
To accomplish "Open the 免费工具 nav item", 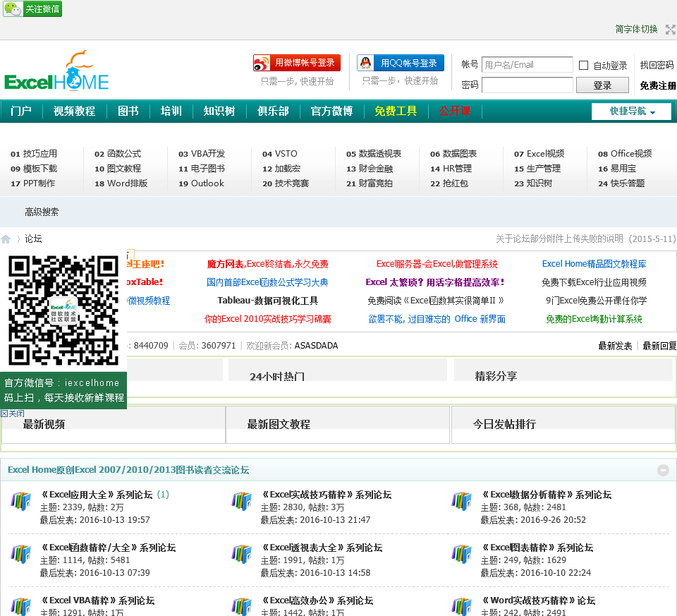I will pos(396,111).
